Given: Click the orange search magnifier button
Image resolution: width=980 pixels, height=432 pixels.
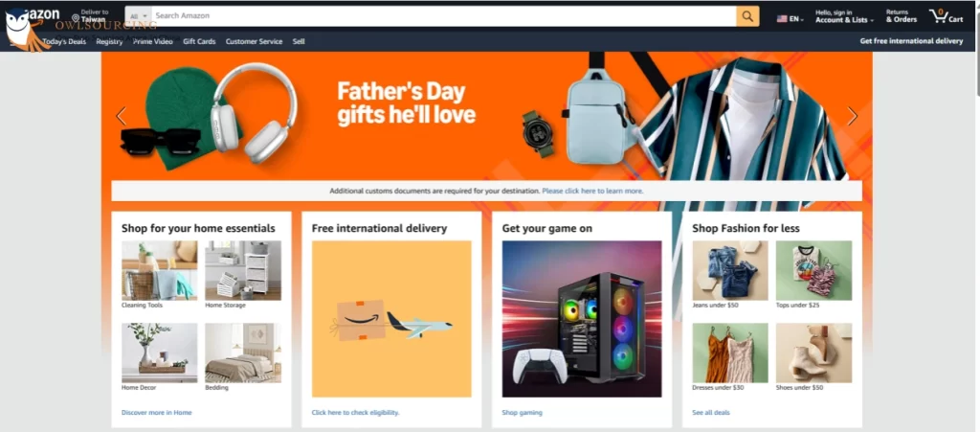Looking at the screenshot, I should pyautogui.click(x=747, y=16).
